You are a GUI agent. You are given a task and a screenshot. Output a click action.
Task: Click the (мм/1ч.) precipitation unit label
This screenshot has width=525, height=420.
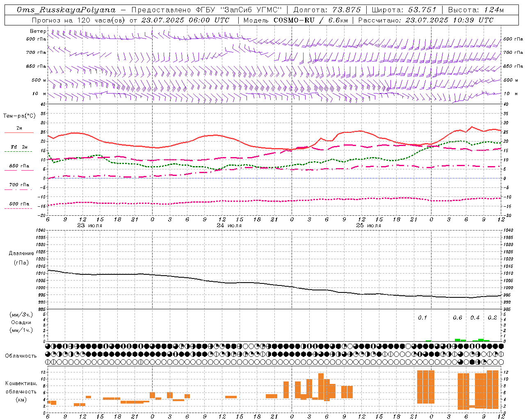coord(21,330)
